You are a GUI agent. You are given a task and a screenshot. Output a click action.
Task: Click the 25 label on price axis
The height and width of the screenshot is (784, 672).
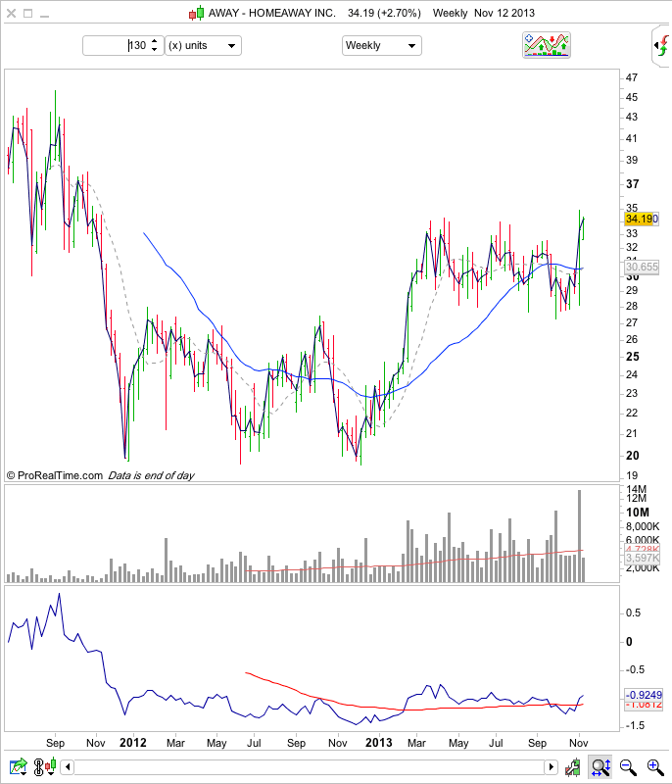pos(633,357)
